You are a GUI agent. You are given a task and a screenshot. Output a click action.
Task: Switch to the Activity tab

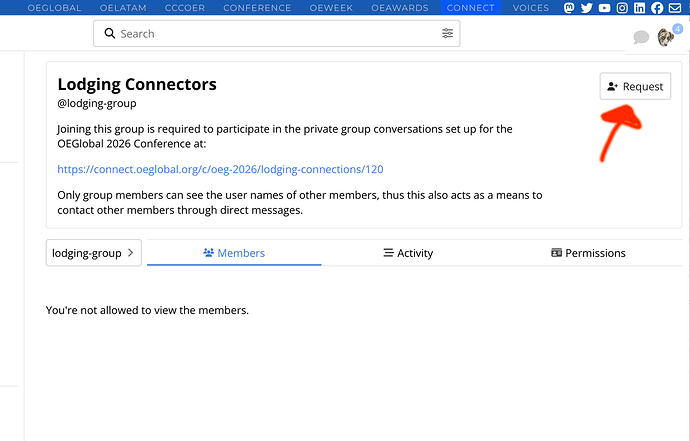(408, 253)
